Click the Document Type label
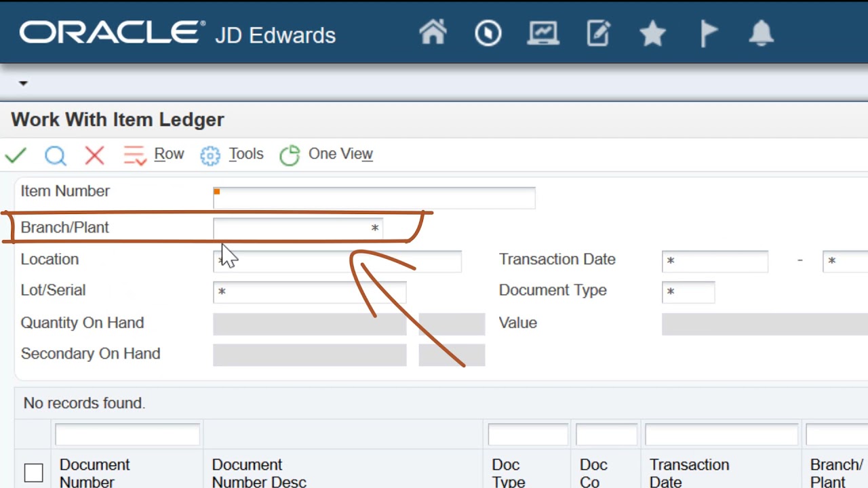This screenshot has height=488, width=868. [553, 290]
